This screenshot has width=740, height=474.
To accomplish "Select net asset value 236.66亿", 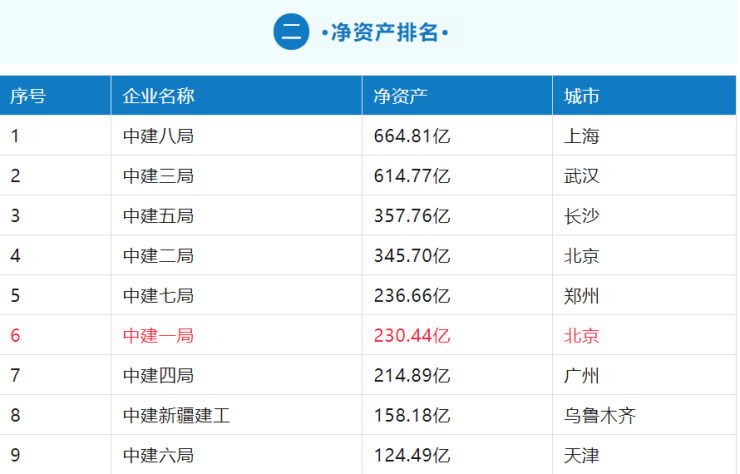I will [x=412, y=296].
